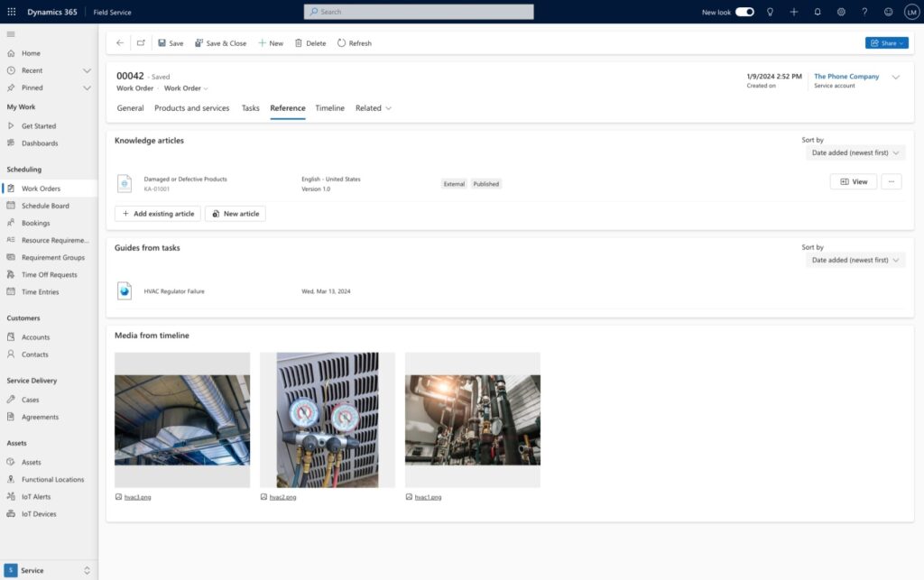Open notifications bell icon
The image size is (924, 580).
coord(818,12)
